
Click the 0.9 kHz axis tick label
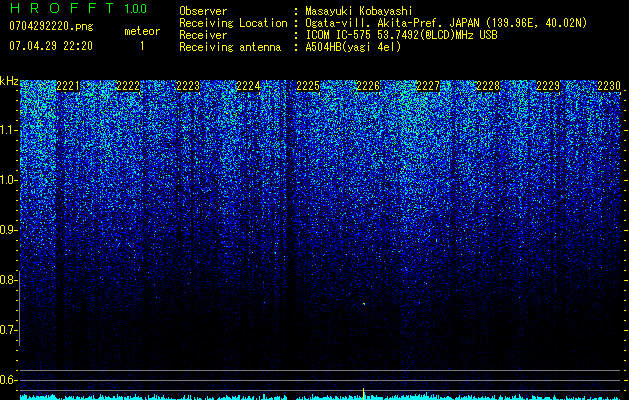pos(8,230)
